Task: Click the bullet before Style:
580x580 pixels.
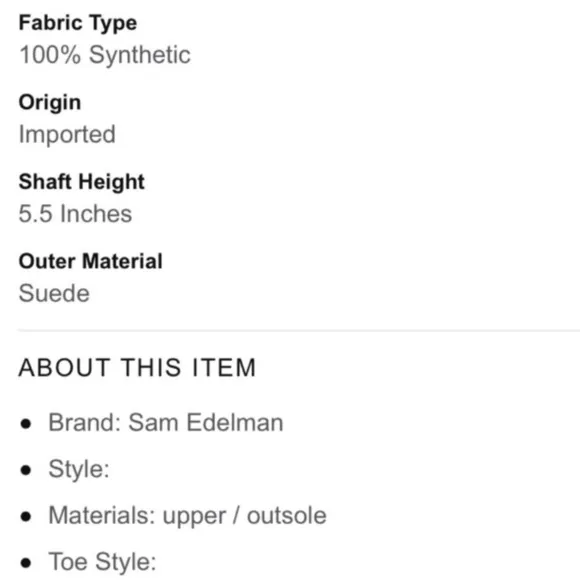Action: coord(26,470)
